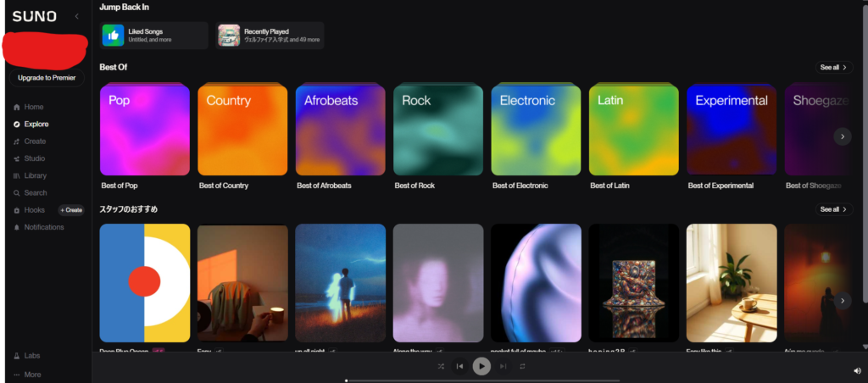Image resolution: width=868 pixels, height=383 pixels.
Task: Open the Labs flask icon
Action: (x=17, y=356)
